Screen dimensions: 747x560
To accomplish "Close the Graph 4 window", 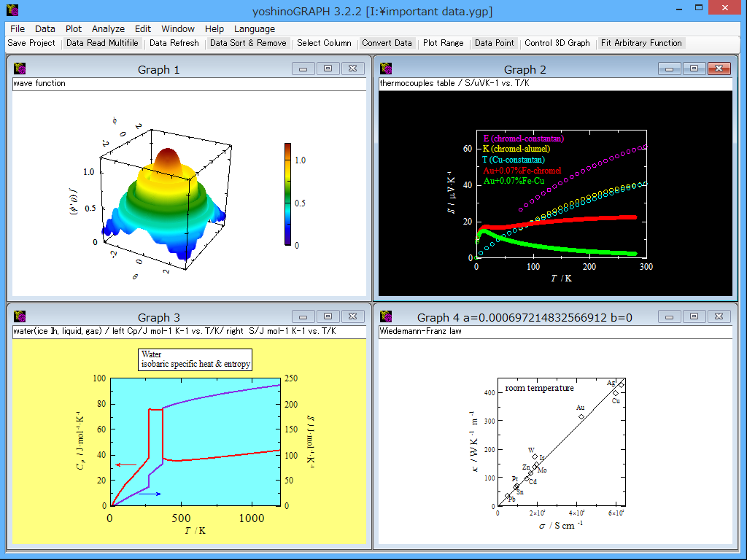I will click(x=719, y=316).
